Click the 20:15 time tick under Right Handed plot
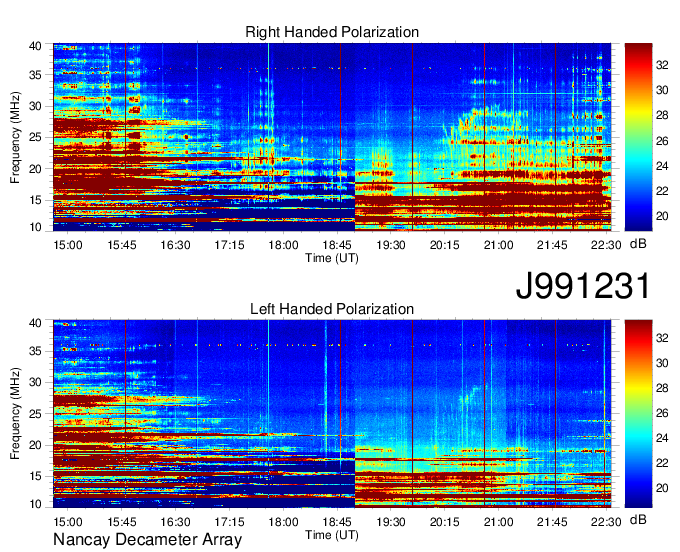The image size is (680, 552). click(x=445, y=245)
